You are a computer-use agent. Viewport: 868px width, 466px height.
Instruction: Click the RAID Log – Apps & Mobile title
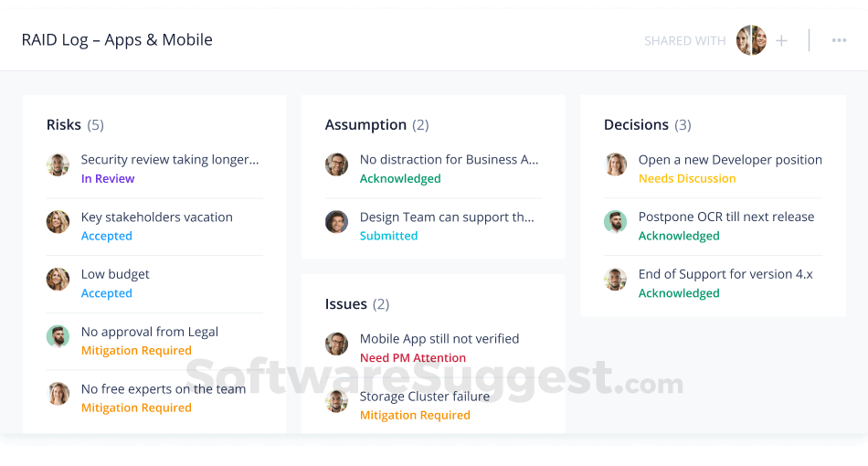click(117, 40)
